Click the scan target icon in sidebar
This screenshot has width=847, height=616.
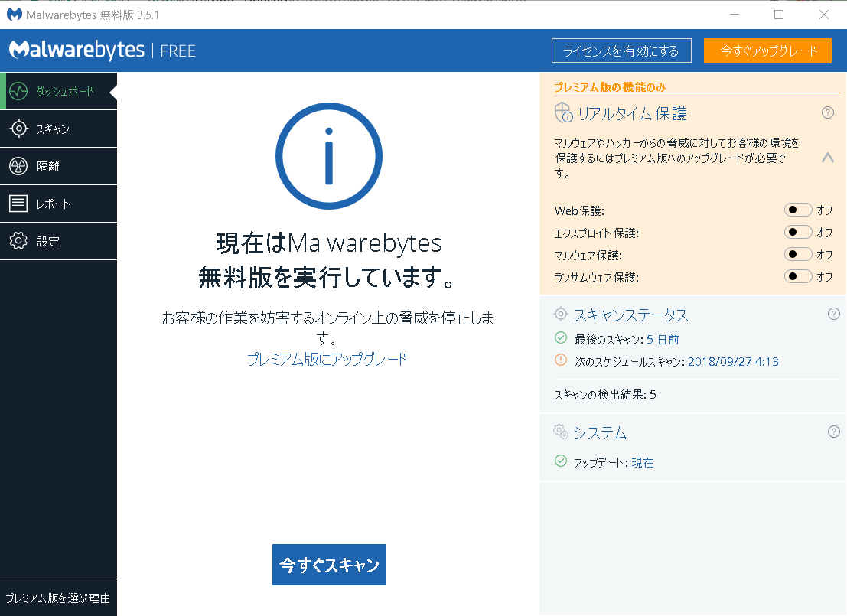18,129
